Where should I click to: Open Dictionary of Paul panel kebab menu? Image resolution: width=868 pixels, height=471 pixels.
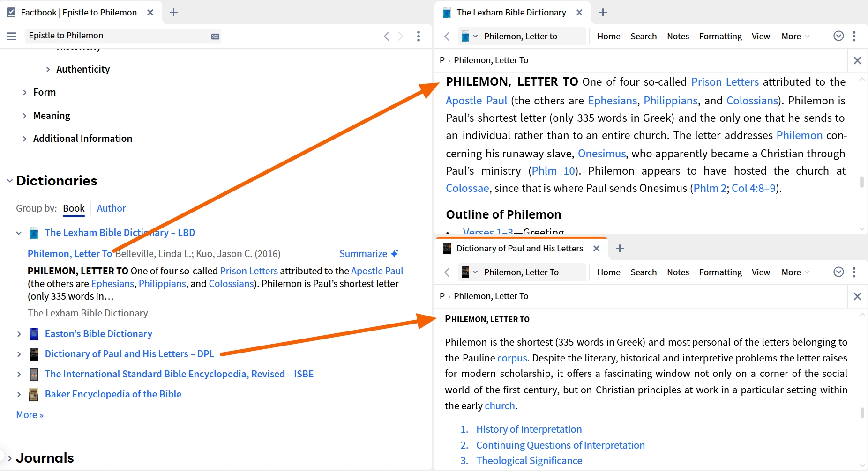tap(854, 272)
